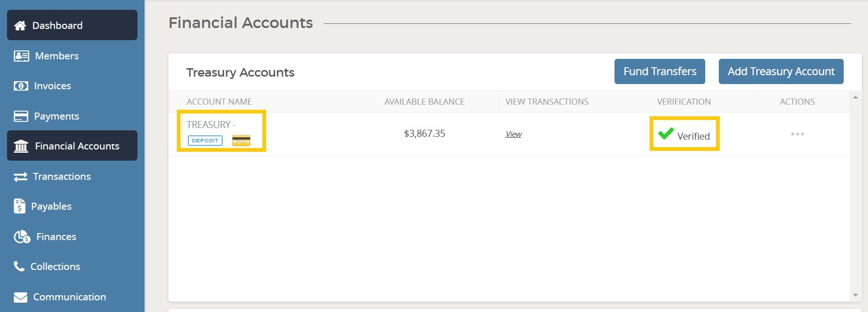
Task: Click the Collections phone icon
Action: coord(19,266)
